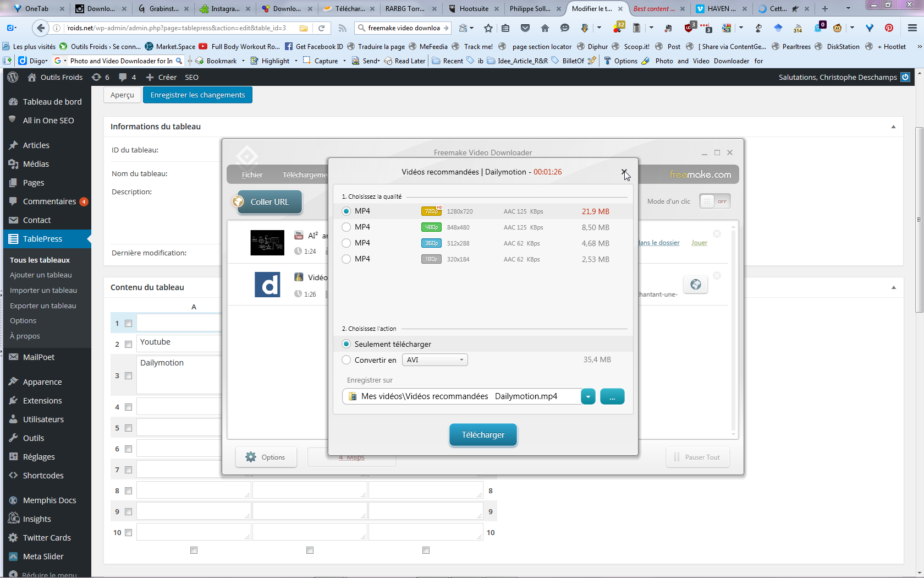This screenshot has width=924, height=578.
Task: Open Freemake Options button
Action: (x=266, y=457)
